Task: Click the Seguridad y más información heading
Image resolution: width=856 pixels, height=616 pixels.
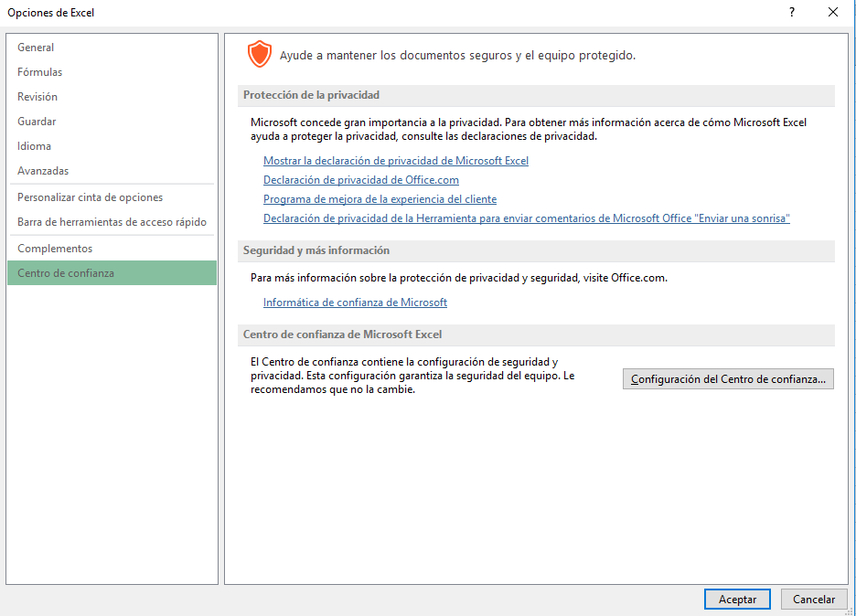Action: [x=316, y=250]
